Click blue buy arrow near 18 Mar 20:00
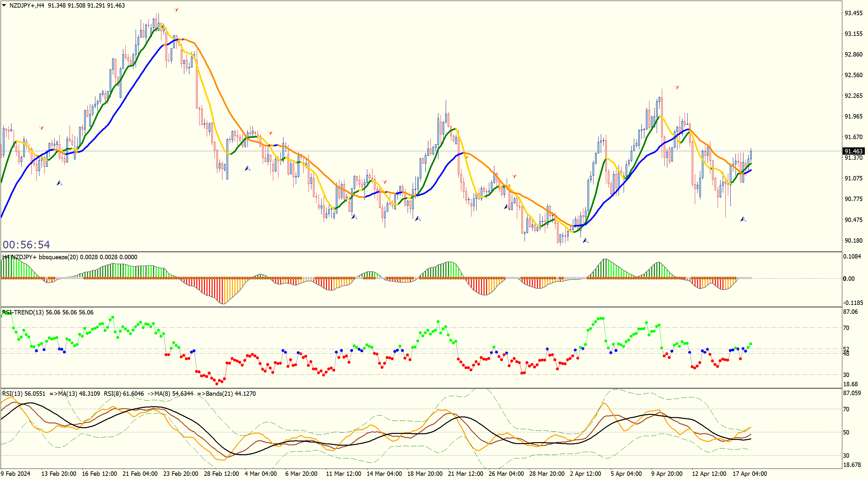 point(418,219)
